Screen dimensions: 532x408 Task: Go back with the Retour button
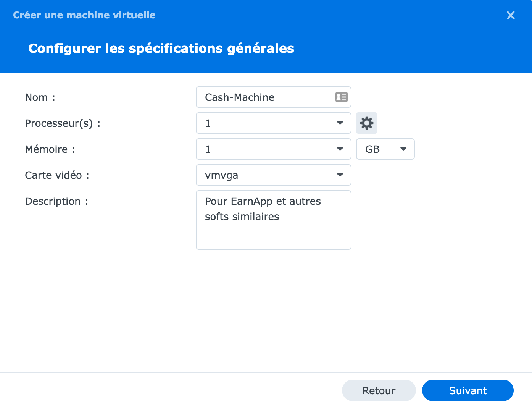pos(379,390)
